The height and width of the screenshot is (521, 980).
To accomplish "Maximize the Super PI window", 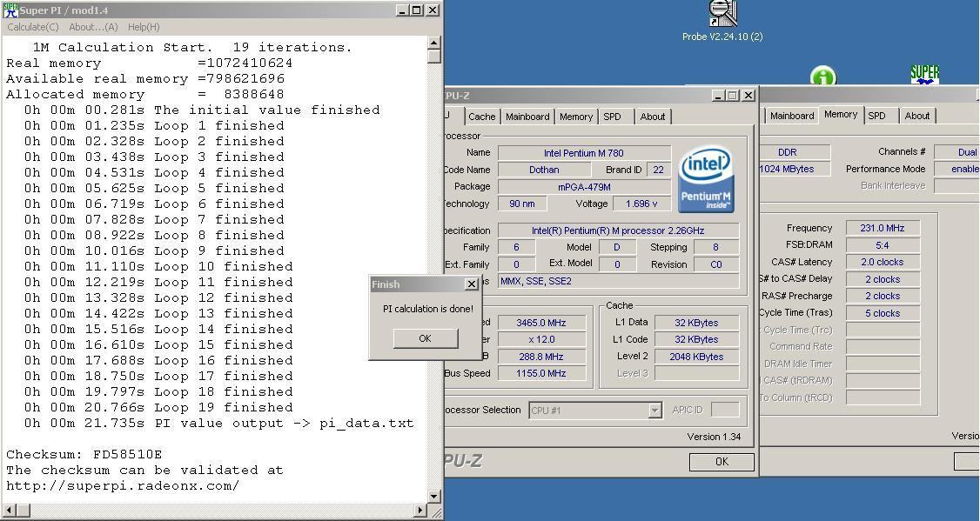I will coord(416,10).
